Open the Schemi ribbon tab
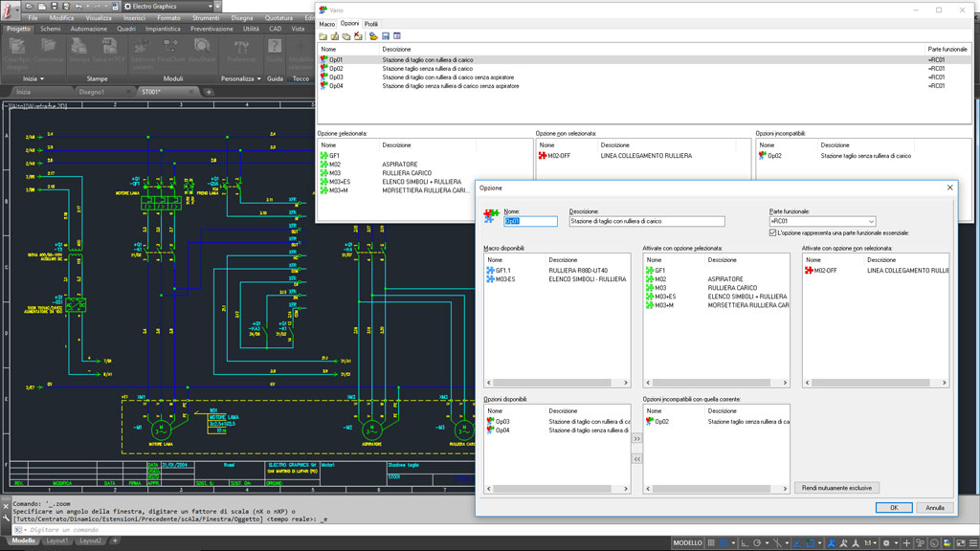Screen dimensions: 980x551 pyautogui.click(x=50, y=30)
